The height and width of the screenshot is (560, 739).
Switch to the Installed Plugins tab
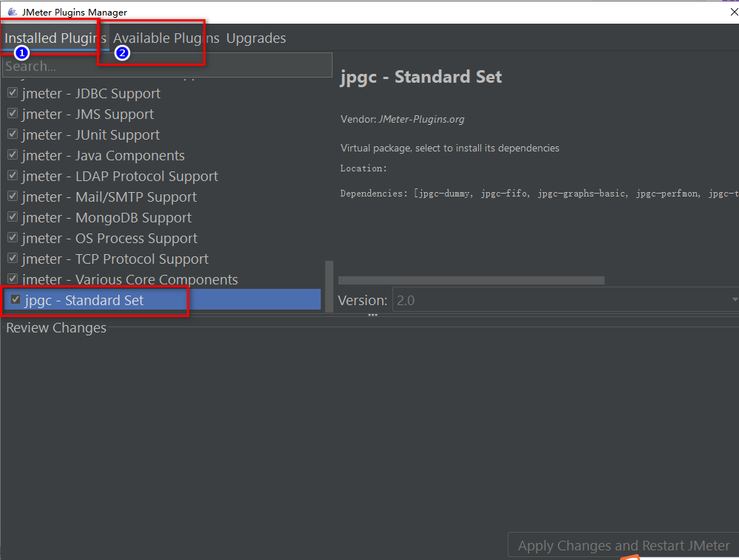pos(55,38)
